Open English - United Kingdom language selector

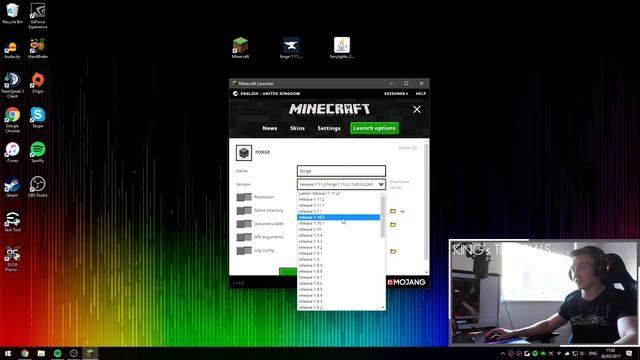click(x=267, y=93)
